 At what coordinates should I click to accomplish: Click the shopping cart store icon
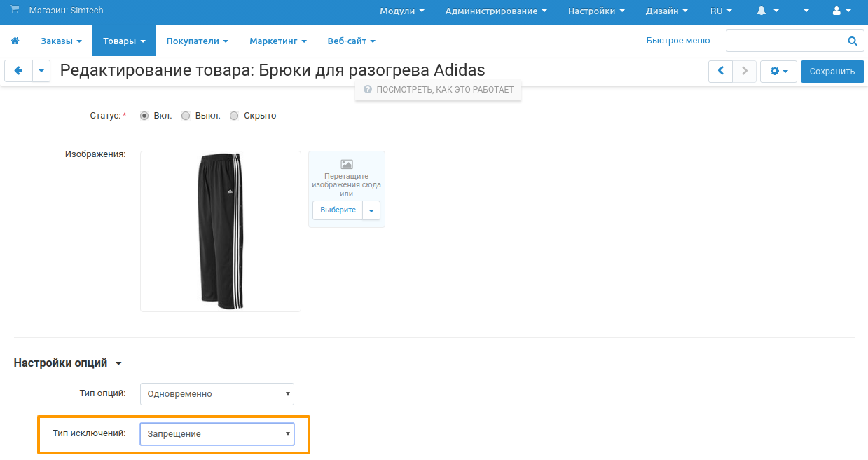pyautogui.click(x=14, y=11)
